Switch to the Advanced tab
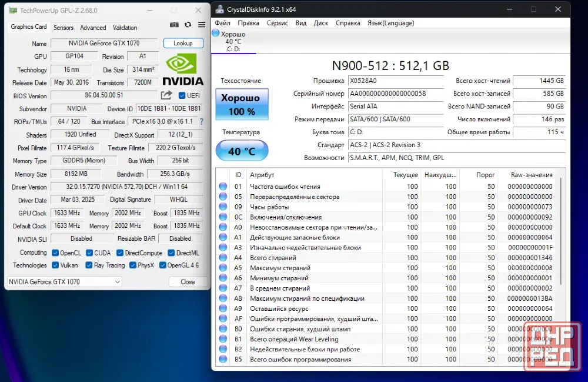This screenshot has height=382, width=588. [x=93, y=28]
